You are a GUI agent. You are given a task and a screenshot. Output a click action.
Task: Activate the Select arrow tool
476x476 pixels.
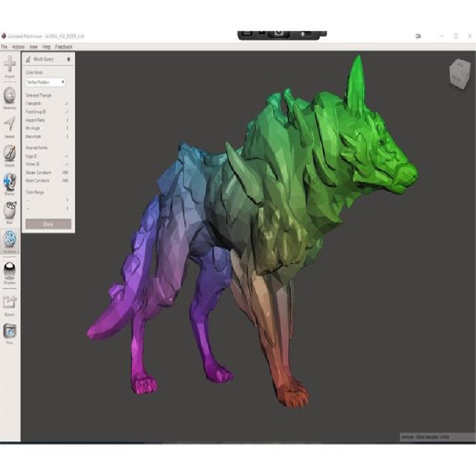click(10, 124)
